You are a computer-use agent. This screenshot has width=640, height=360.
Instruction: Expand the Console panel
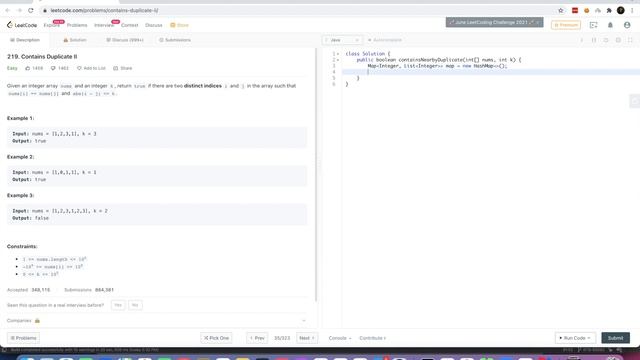pos(340,338)
